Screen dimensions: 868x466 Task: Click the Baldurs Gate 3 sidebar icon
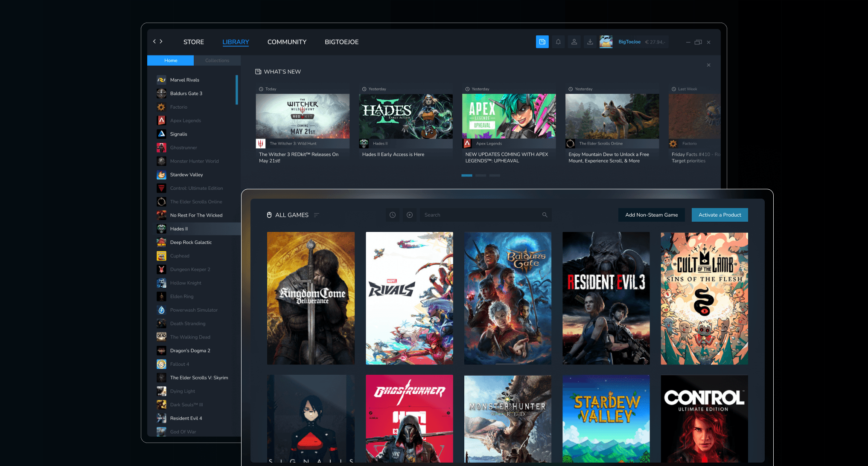click(x=161, y=93)
